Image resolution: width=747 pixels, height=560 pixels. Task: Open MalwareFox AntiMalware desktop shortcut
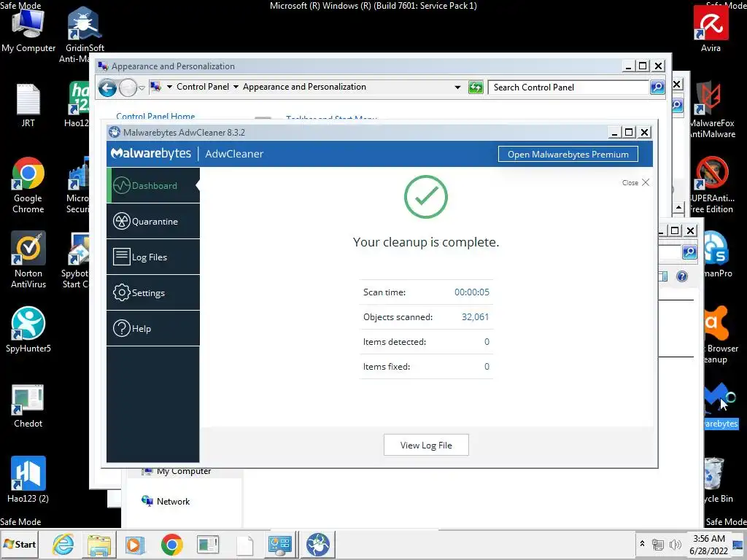[x=712, y=109]
